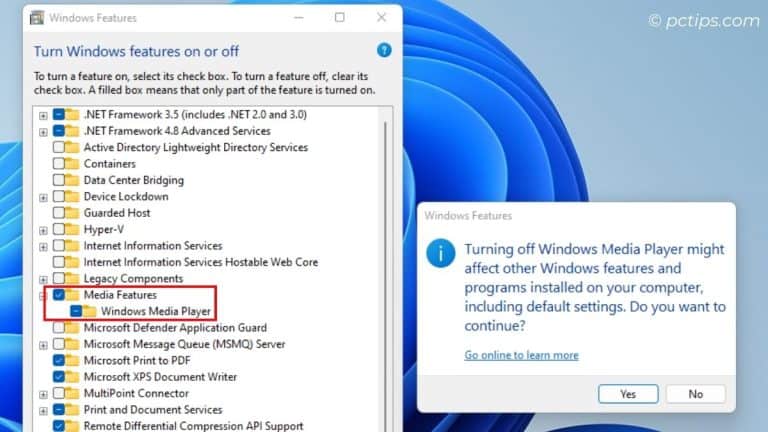Click No to cancel the dialog
Image resolution: width=768 pixels, height=432 pixels.
tap(695, 394)
